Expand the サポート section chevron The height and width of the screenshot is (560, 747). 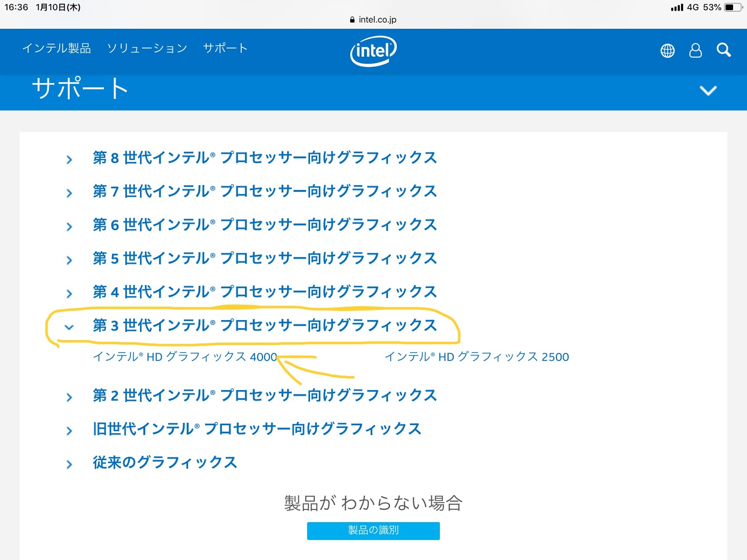coord(708,90)
